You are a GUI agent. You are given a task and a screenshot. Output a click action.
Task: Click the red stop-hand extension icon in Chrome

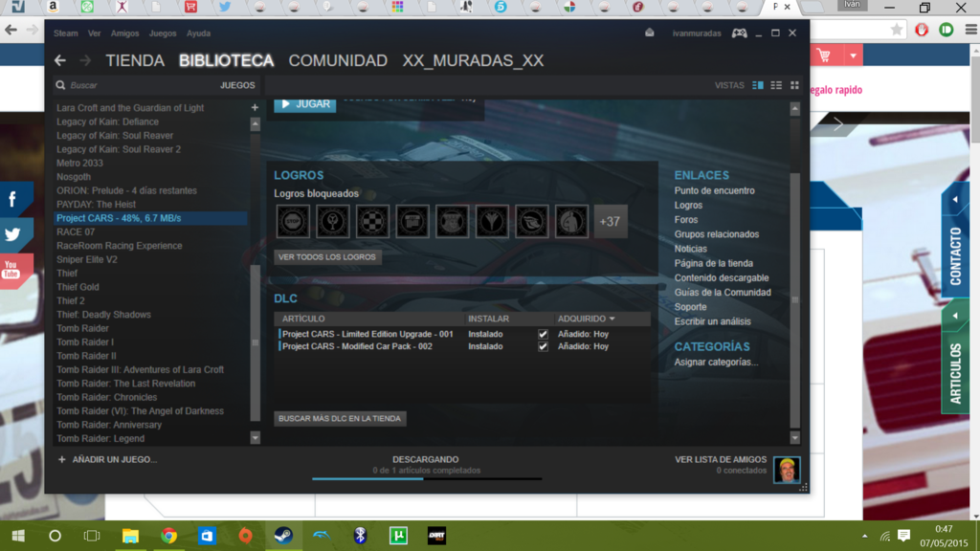(x=922, y=30)
